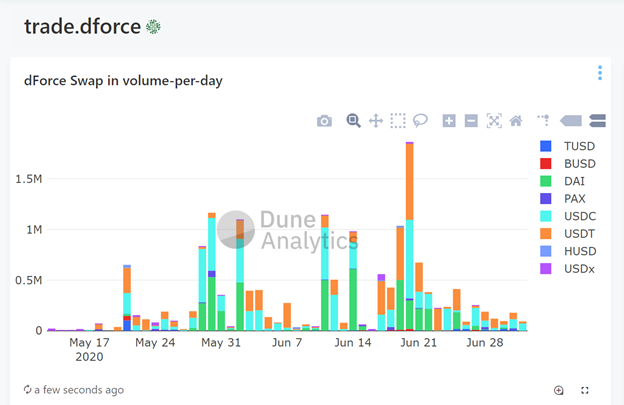Click the refresh icon beside 'a few seconds ago'

click(x=27, y=389)
